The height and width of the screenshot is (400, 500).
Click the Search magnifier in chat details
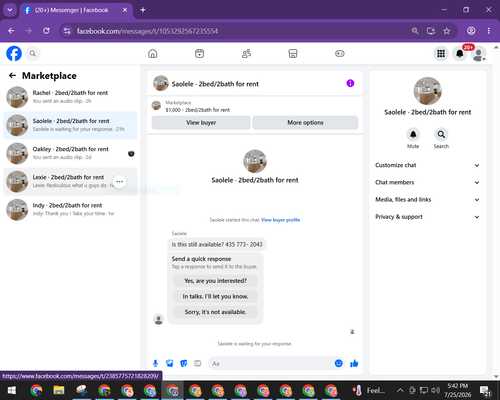point(441,135)
